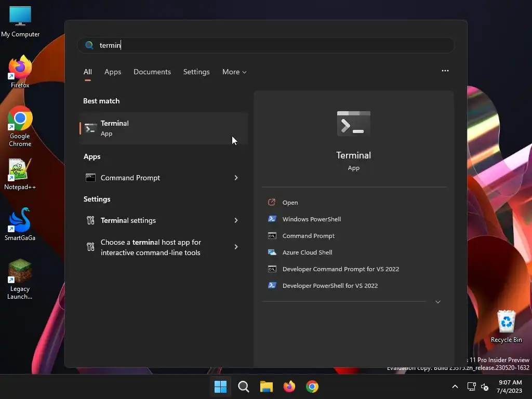Click the Windows Start button on the taskbar
The height and width of the screenshot is (399, 532).
pos(220,387)
